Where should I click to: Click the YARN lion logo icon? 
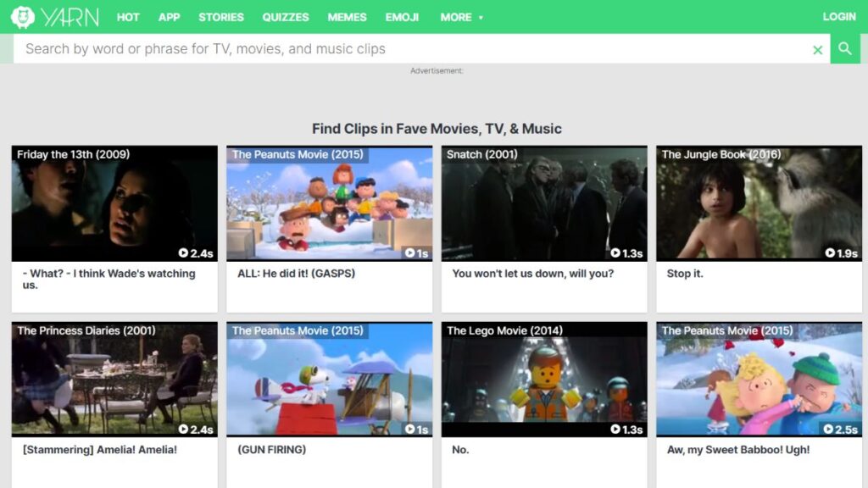point(23,17)
